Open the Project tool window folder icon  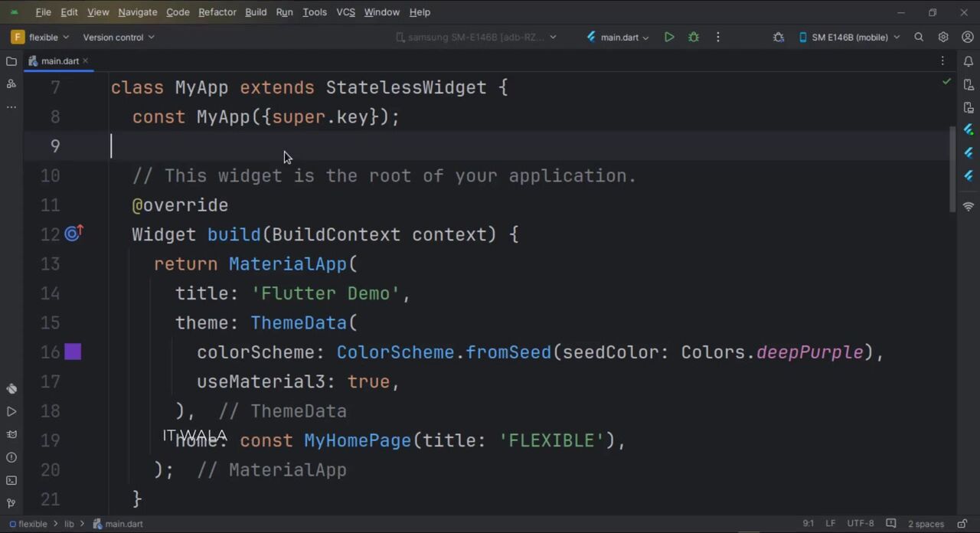tap(11, 61)
